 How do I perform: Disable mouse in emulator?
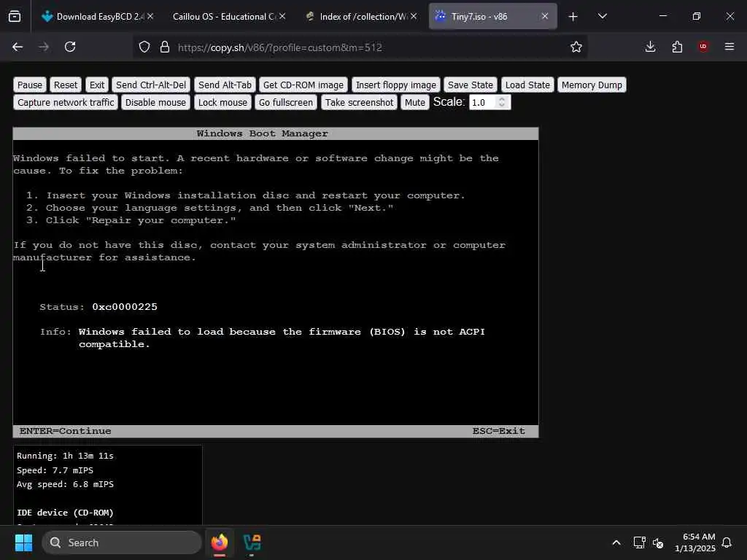155,102
